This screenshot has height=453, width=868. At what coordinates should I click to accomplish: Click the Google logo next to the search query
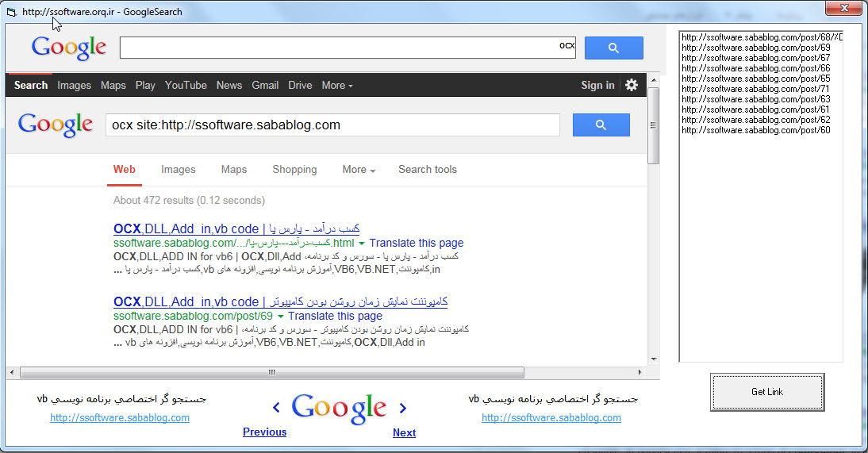point(56,125)
